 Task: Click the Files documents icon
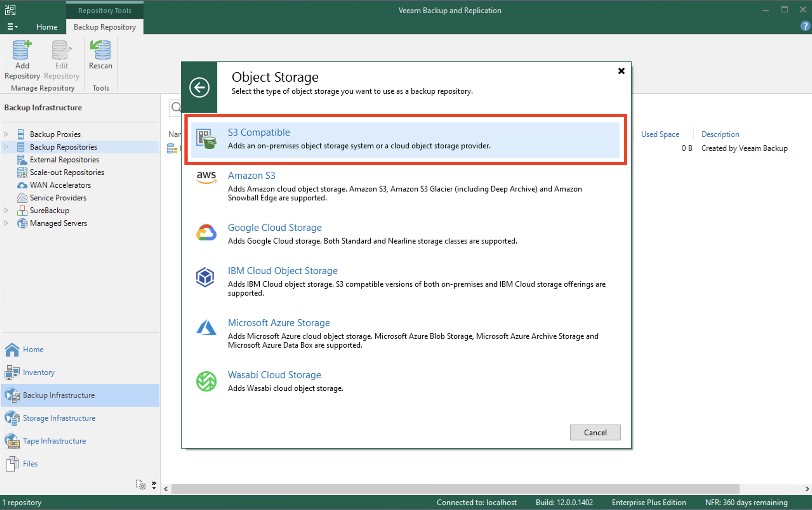coord(12,464)
